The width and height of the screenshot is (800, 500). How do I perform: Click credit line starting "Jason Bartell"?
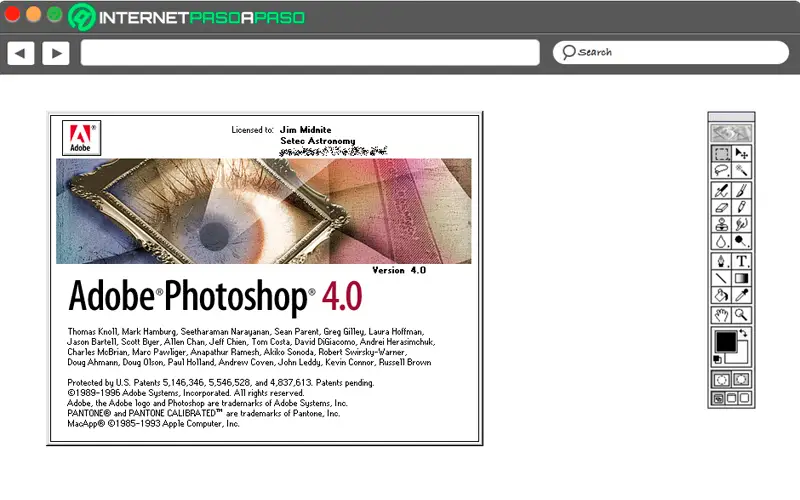(x=251, y=342)
